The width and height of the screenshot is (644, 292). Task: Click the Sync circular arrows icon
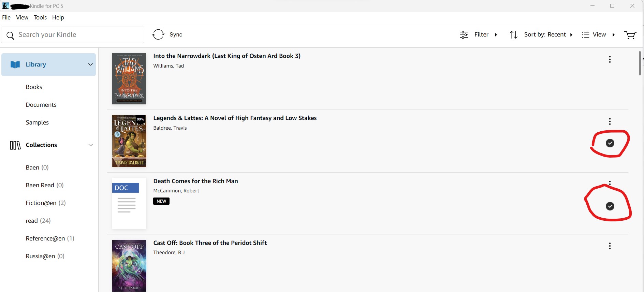click(x=158, y=34)
